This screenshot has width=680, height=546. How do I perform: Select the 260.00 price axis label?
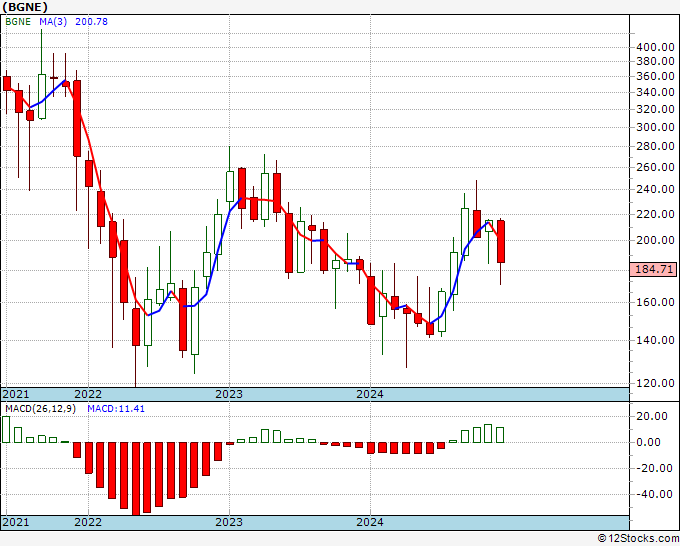[655, 167]
